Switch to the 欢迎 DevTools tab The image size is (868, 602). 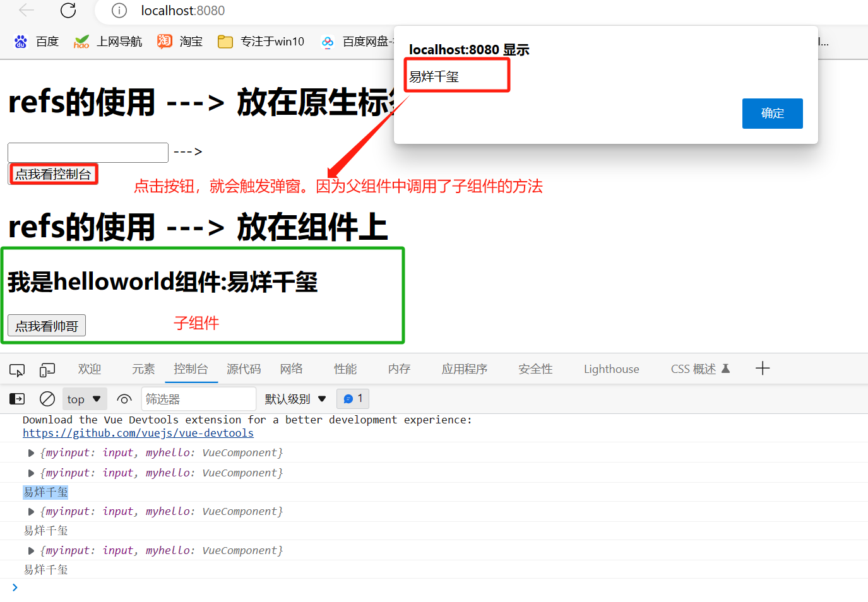click(90, 369)
